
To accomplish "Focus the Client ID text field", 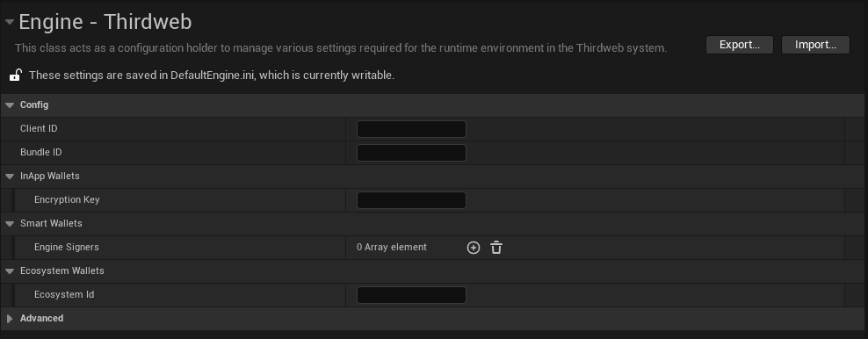I will [x=411, y=129].
